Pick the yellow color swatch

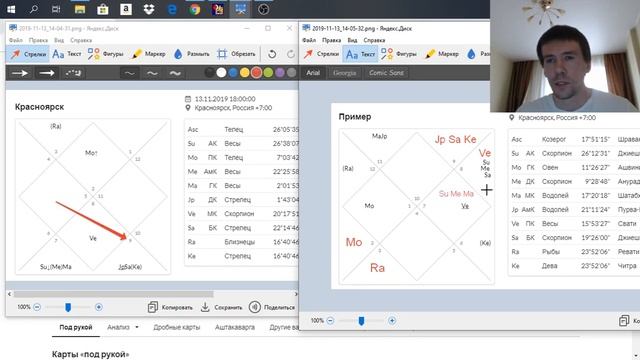pos(244,73)
